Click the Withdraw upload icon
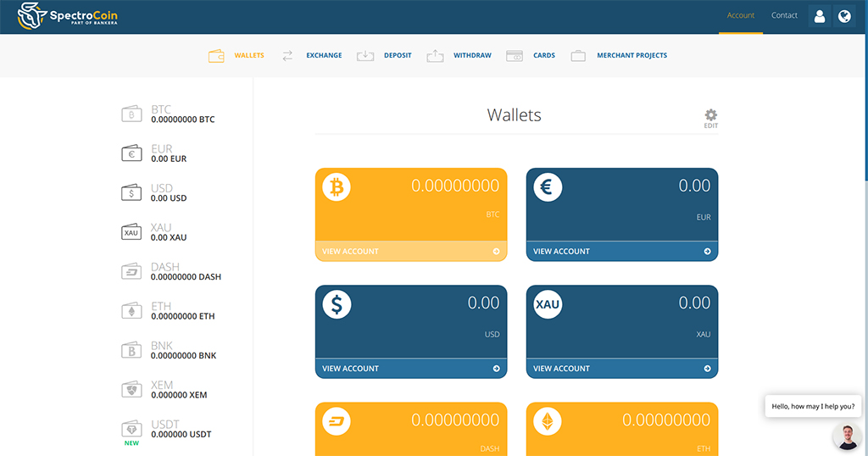Image resolution: width=868 pixels, height=456 pixels. click(435, 55)
